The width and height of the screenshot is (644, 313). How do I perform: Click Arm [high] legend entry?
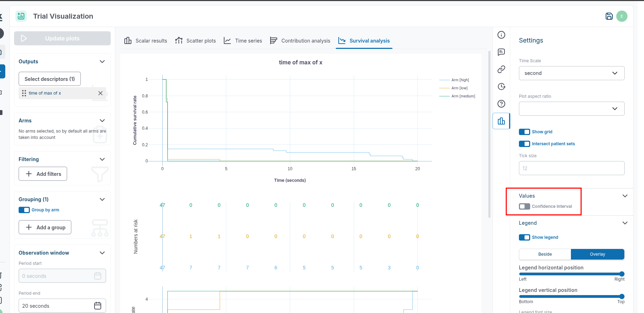pos(454,80)
